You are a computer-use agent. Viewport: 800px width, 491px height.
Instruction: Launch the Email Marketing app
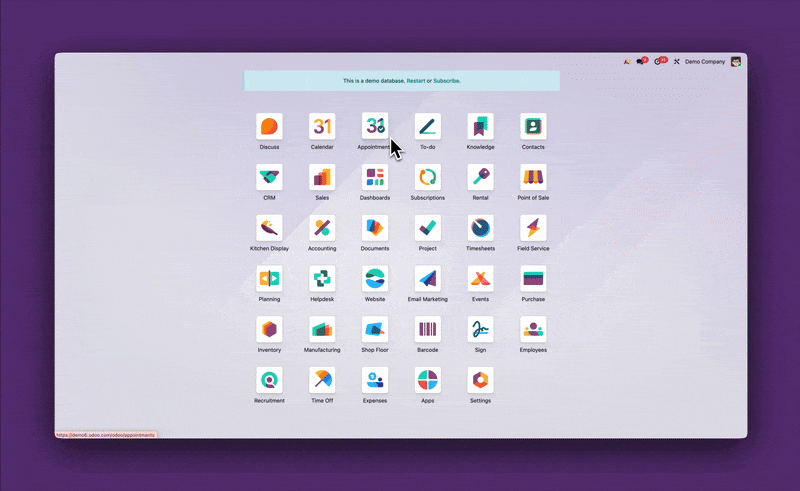click(427, 279)
